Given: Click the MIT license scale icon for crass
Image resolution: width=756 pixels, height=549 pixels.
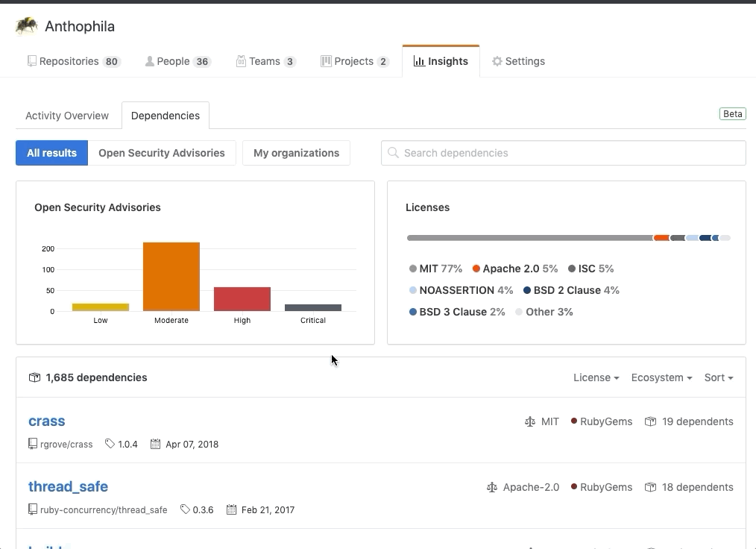Looking at the screenshot, I should (530, 421).
